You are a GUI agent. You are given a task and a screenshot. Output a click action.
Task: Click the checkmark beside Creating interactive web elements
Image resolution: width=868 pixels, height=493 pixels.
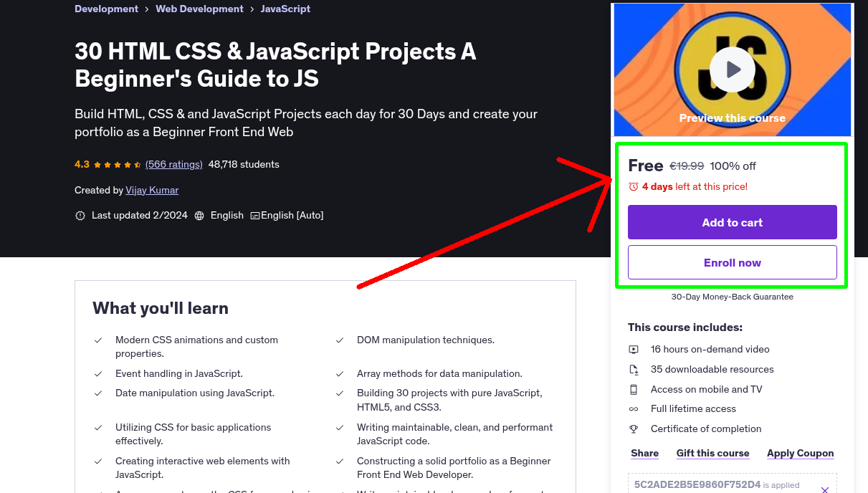tap(98, 461)
